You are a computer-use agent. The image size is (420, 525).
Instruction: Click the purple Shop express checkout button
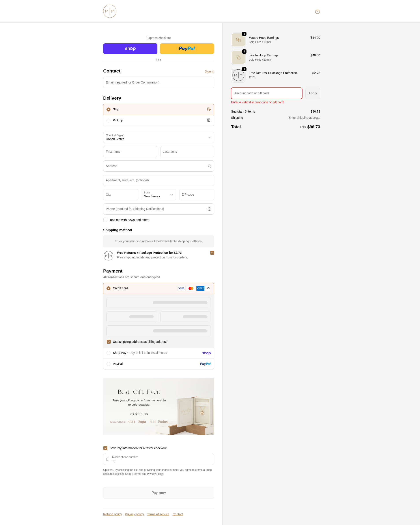point(130,49)
